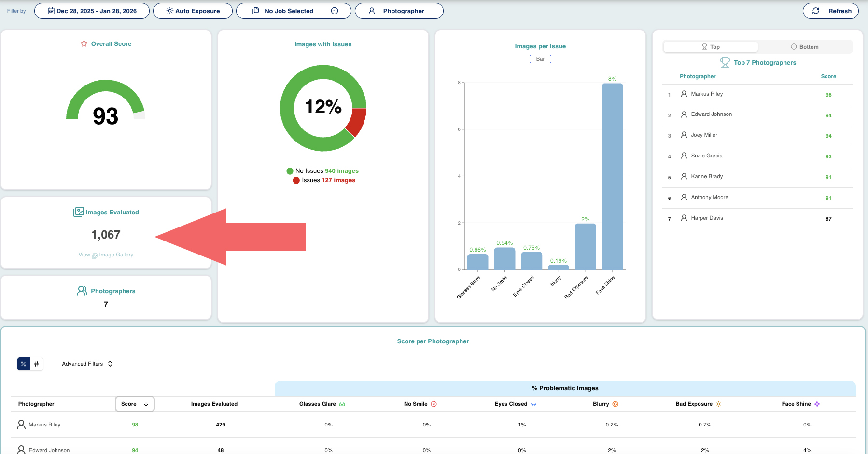The height and width of the screenshot is (454, 868).
Task: Click the Face Shine sparkle icon
Action: [x=817, y=404]
